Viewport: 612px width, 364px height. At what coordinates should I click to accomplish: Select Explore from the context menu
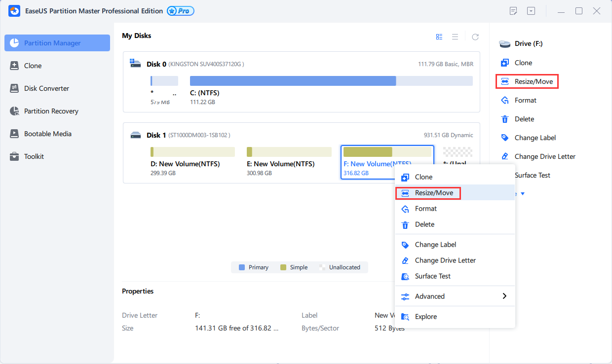pyautogui.click(x=425, y=317)
